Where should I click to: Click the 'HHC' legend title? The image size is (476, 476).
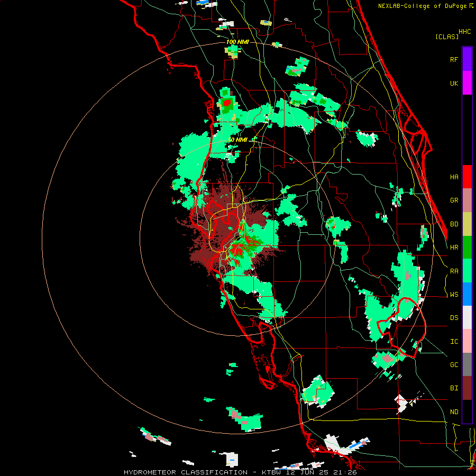click(x=465, y=32)
